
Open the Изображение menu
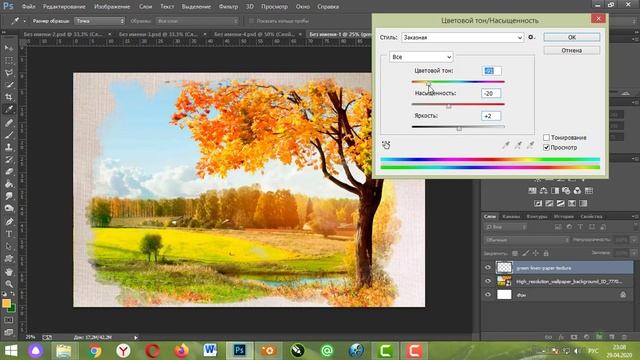pos(112,7)
